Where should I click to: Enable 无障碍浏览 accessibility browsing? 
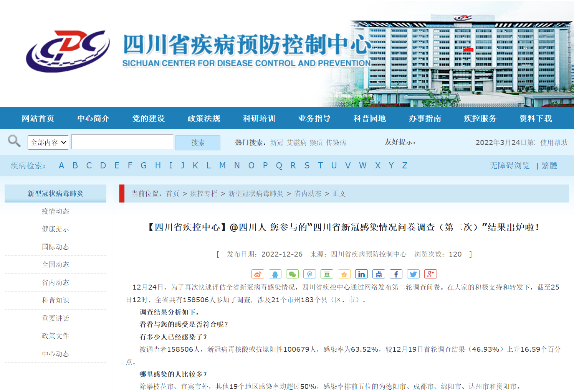click(x=509, y=166)
